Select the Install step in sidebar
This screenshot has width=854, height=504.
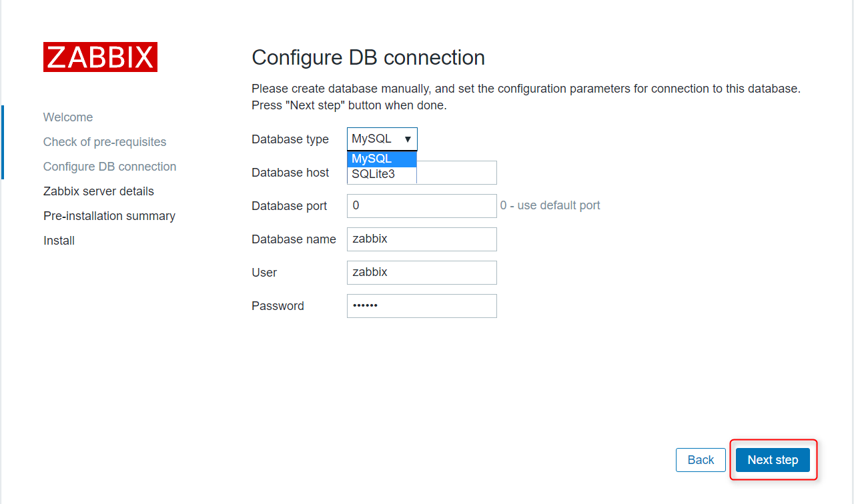(59, 241)
